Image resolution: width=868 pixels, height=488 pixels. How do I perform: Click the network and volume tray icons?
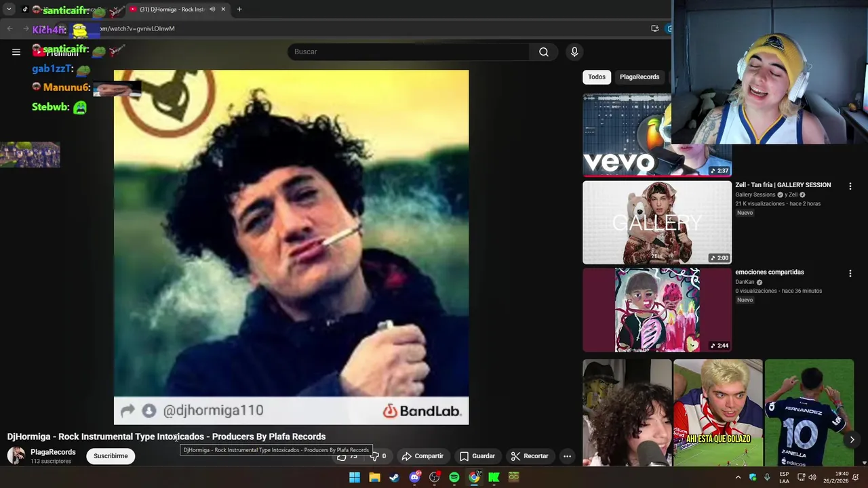pyautogui.click(x=806, y=477)
